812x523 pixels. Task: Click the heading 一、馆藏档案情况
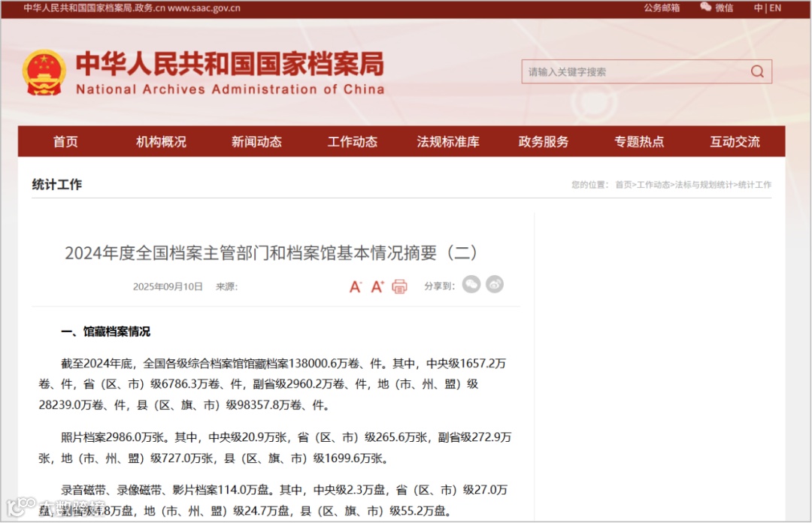[106, 331]
